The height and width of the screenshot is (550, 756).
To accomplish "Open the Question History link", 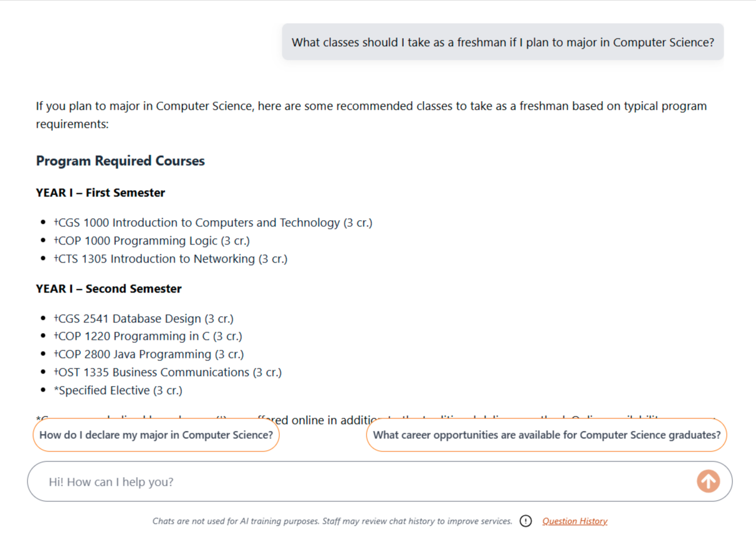I will coord(574,521).
